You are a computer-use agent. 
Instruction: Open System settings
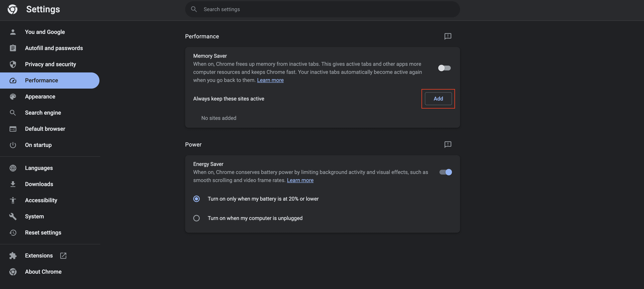50,216
